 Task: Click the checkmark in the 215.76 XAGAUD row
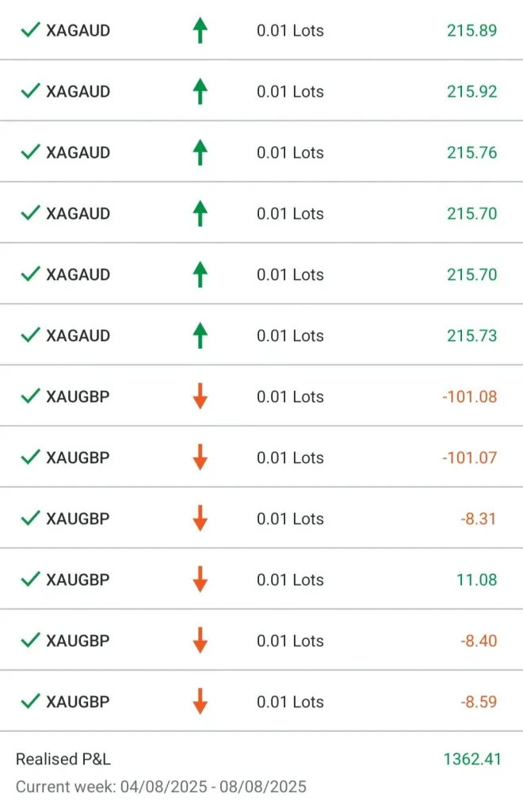coord(30,153)
